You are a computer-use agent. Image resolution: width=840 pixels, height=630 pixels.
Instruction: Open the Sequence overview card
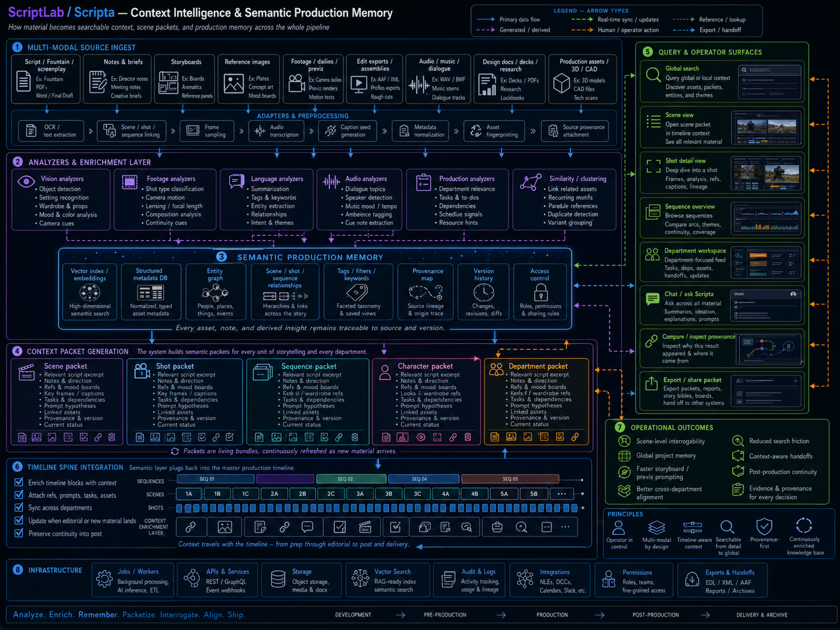[723, 218]
